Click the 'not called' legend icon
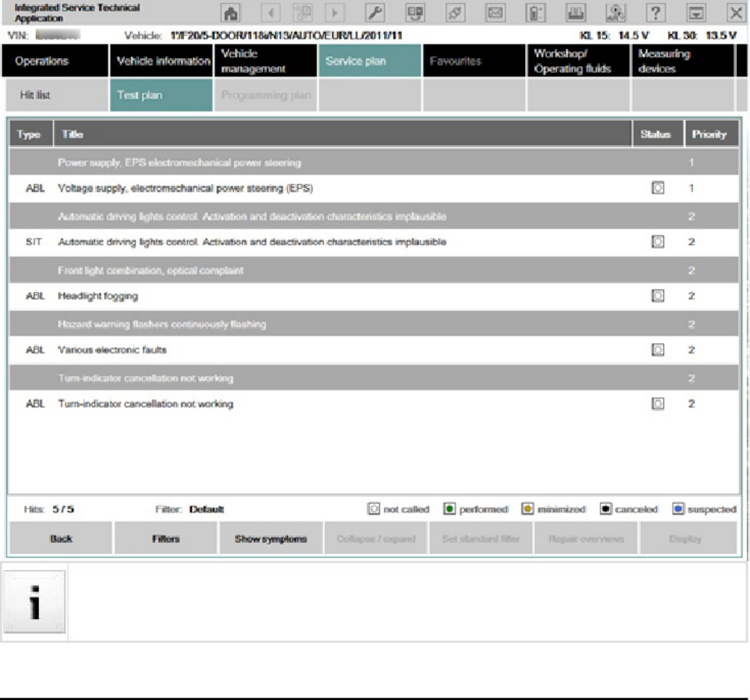 [x=373, y=508]
